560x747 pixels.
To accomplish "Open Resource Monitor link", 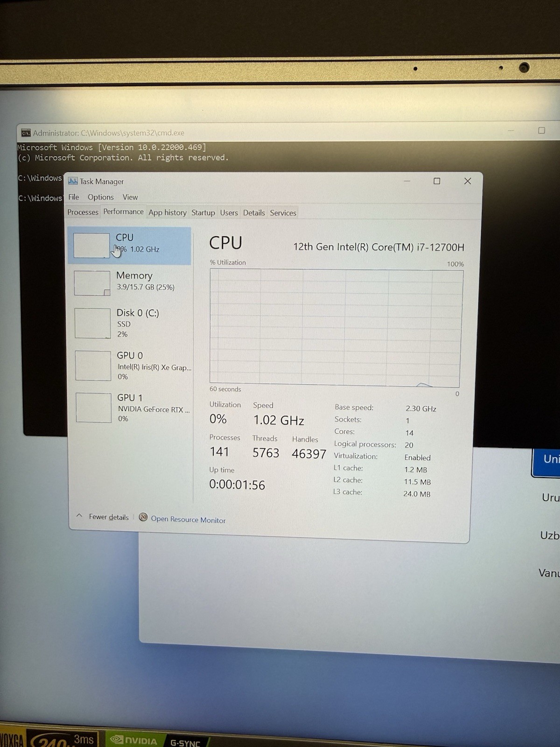I will (x=188, y=519).
